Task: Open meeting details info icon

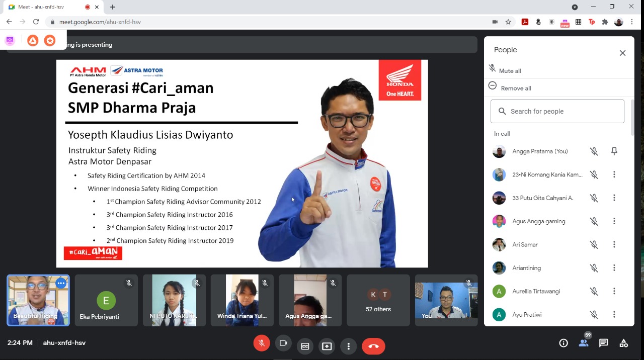Action: 563,343
